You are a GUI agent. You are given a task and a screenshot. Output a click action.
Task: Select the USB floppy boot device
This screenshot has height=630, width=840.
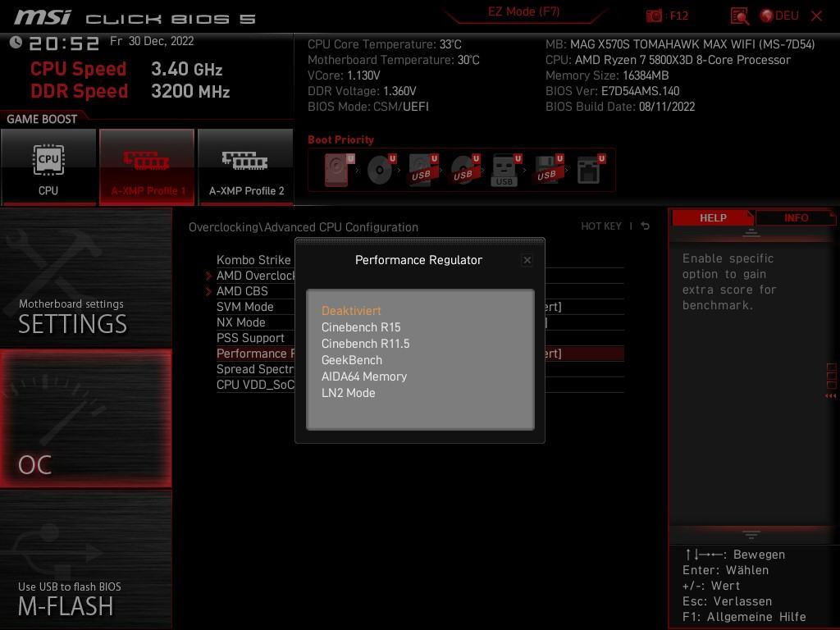point(548,170)
